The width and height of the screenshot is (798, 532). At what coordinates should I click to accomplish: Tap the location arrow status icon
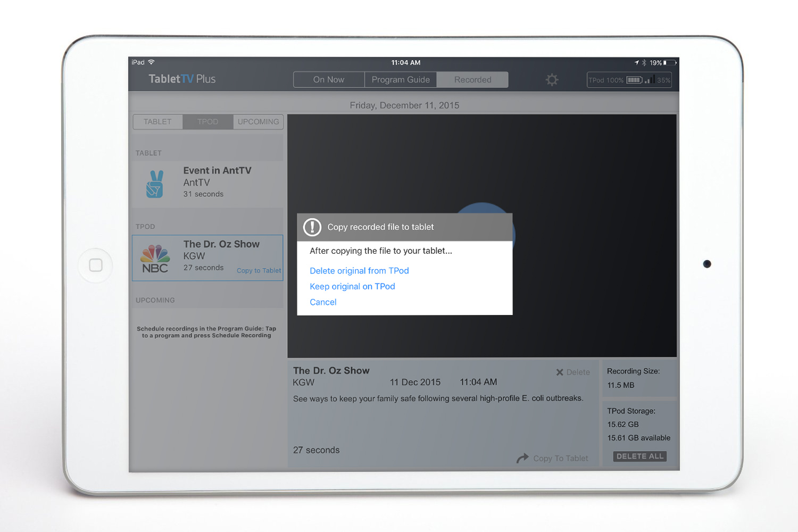coord(636,63)
